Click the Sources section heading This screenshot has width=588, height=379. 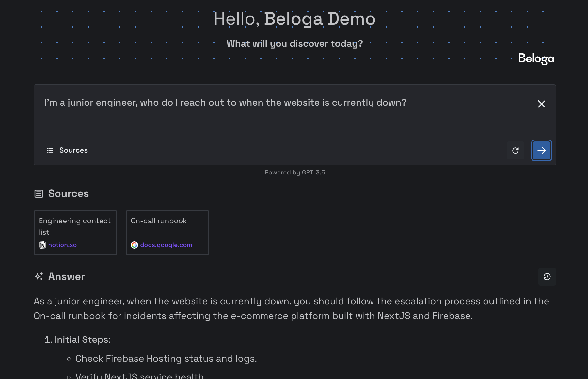(x=69, y=193)
